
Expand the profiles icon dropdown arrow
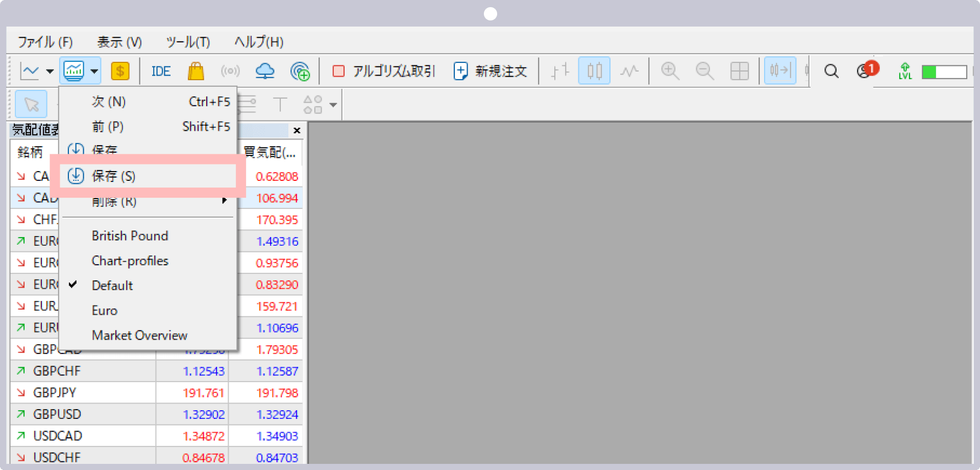[94, 72]
